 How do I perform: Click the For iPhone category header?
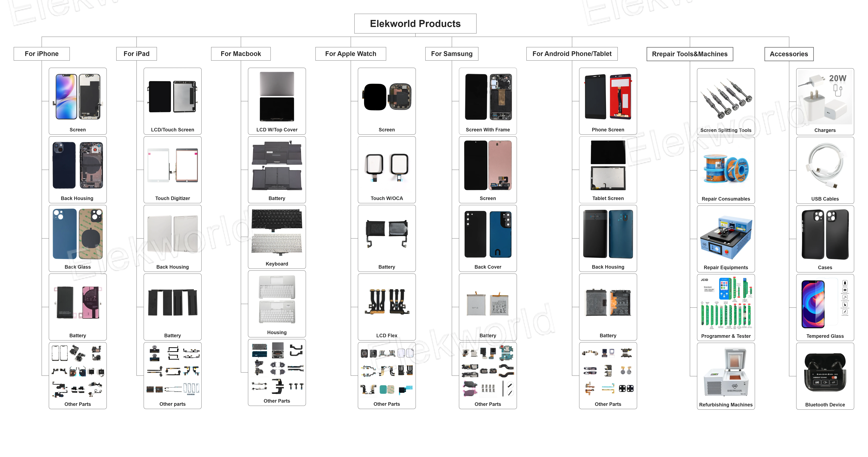click(x=41, y=54)
